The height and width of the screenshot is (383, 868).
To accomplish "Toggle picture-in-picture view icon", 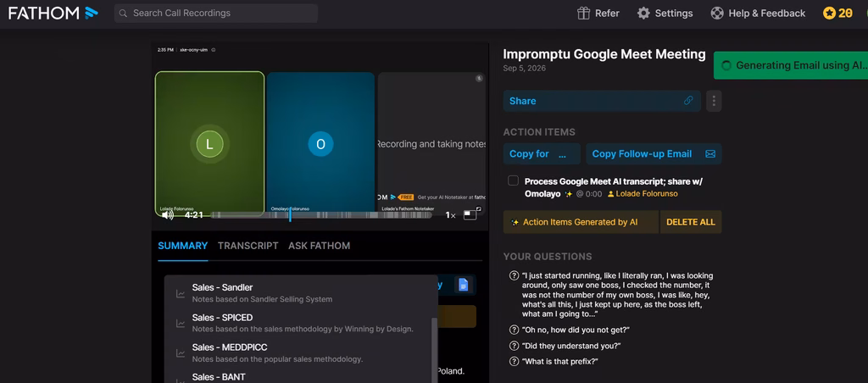I will point(470,214).
